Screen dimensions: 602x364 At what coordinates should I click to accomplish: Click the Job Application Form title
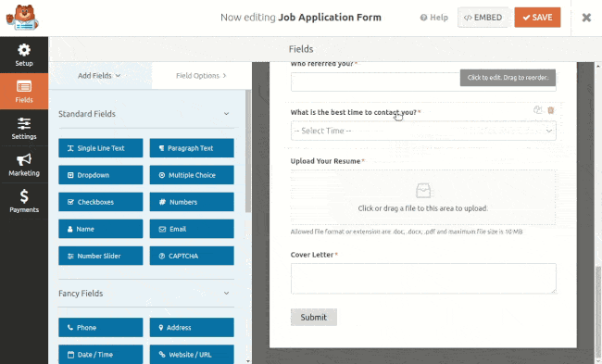330,18
